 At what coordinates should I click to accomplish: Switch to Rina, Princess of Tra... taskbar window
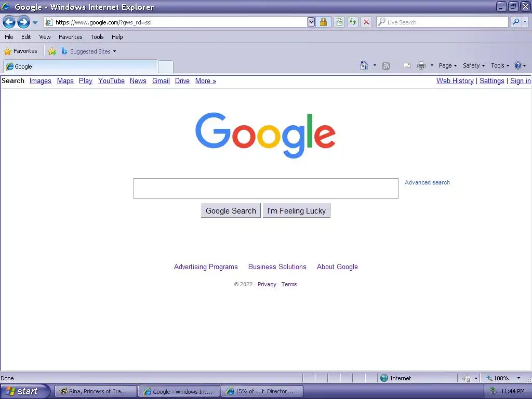96,391
